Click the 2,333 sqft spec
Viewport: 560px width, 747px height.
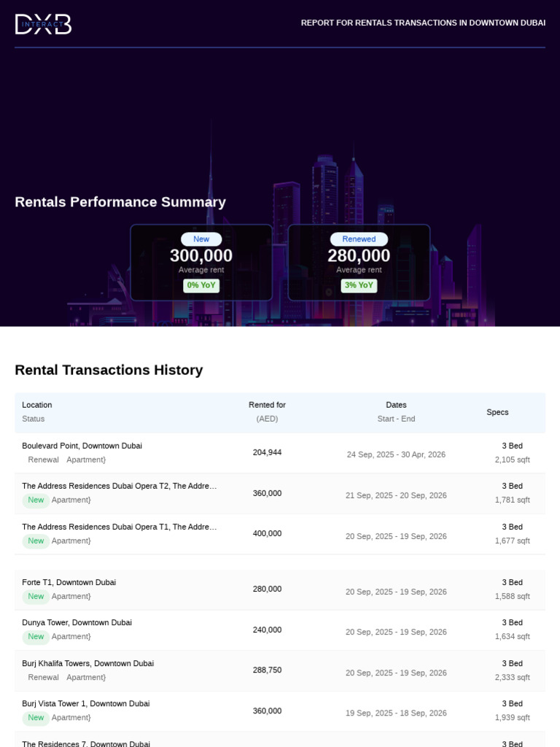pyautogui.click(x=513, y=678)
